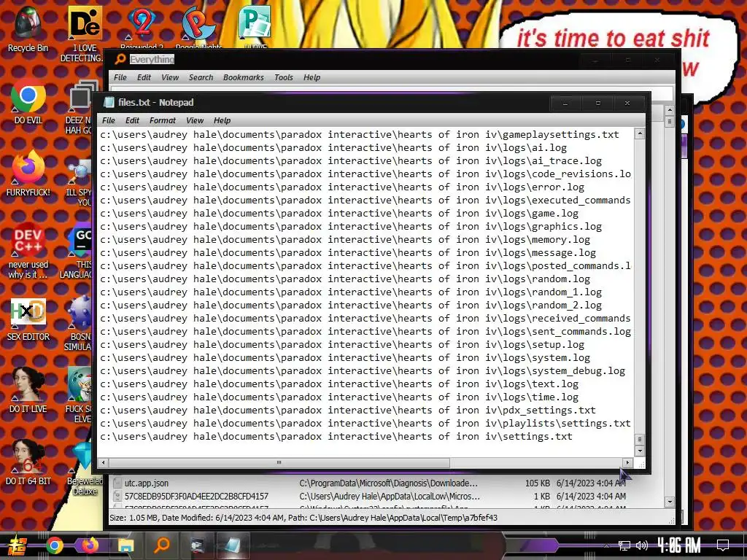
Task: Open File Explorer from the taskbar
Action: point(125,545)
